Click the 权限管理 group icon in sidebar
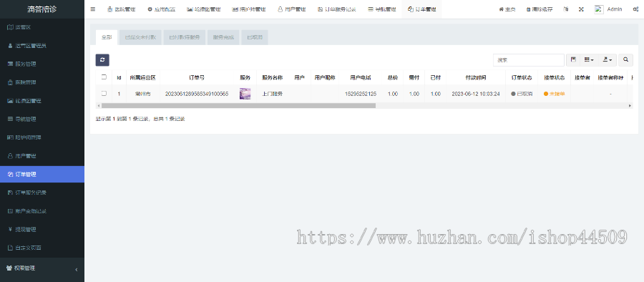The height and width of the screenshot is (282, 644). 9,268
